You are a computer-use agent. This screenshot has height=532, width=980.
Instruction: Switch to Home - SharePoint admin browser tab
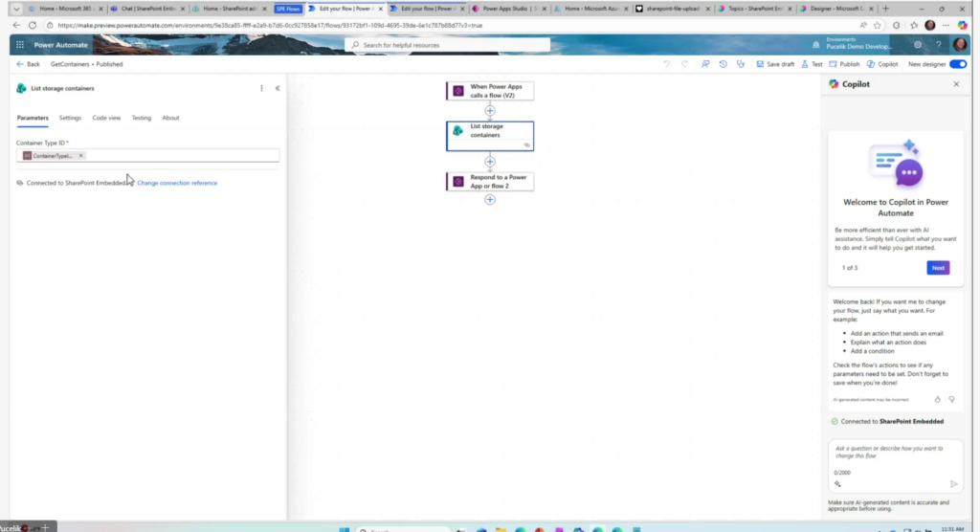coord(230,9)
